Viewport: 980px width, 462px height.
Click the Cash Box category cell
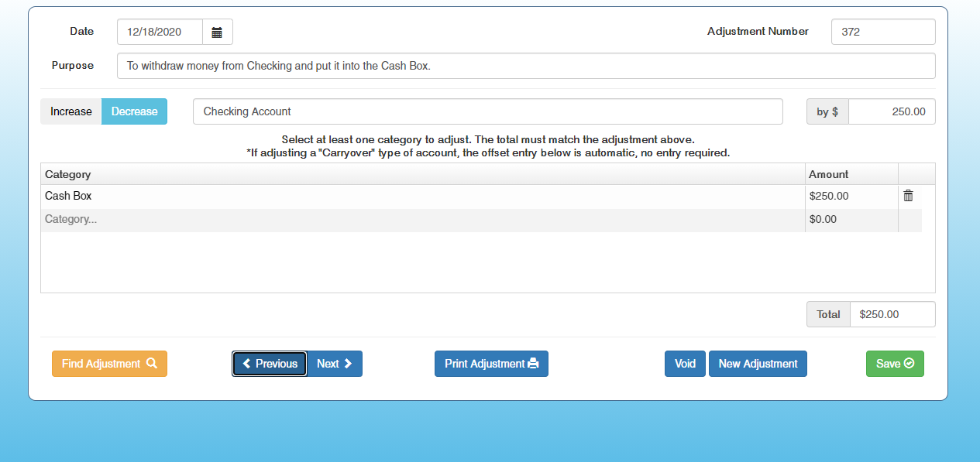pos(422,197)
